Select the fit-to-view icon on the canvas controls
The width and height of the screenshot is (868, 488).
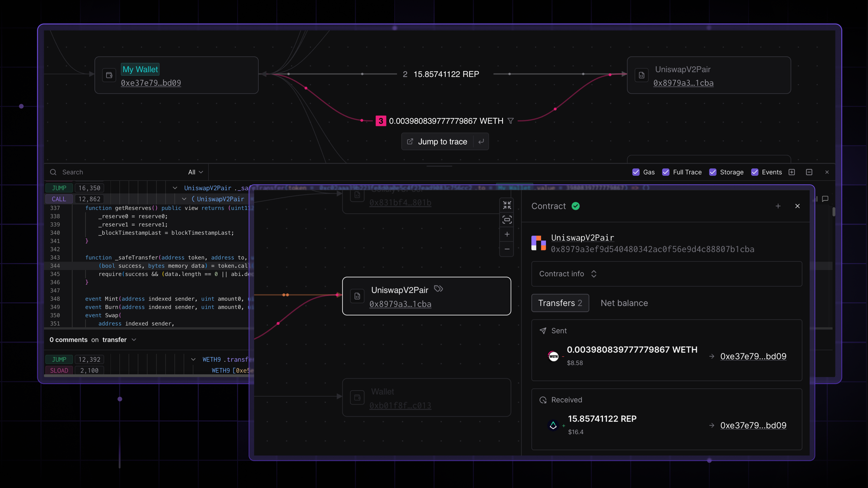[506, 220]
